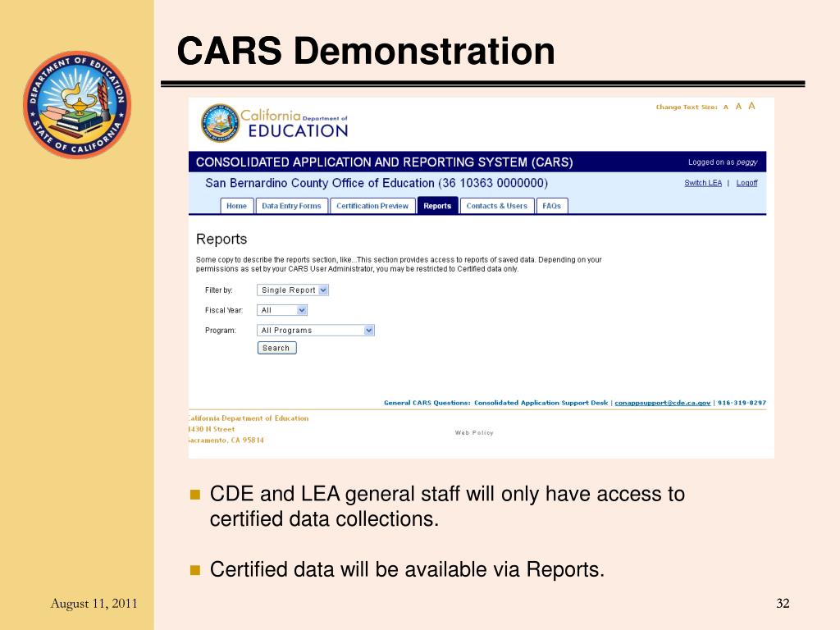Click the 'Change Text Size:' label

(687, 107)
